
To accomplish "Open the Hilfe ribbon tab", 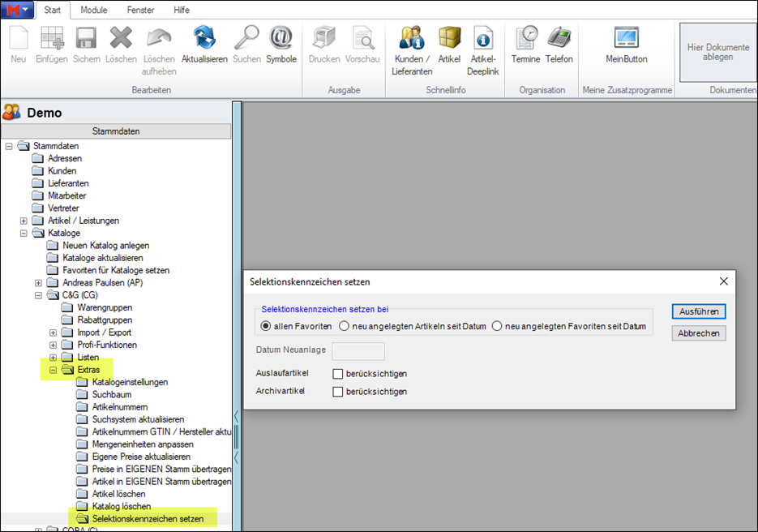I will coord(182,10).
